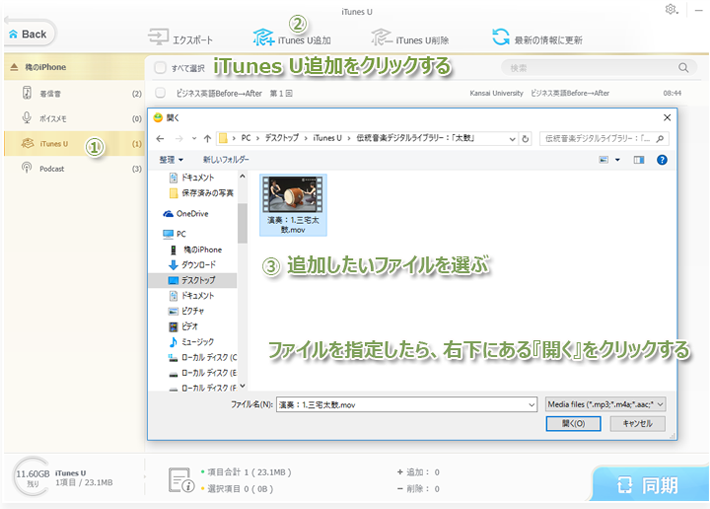
Task: Select デスクトップ in navigation tree
Action: pos(192,280)
